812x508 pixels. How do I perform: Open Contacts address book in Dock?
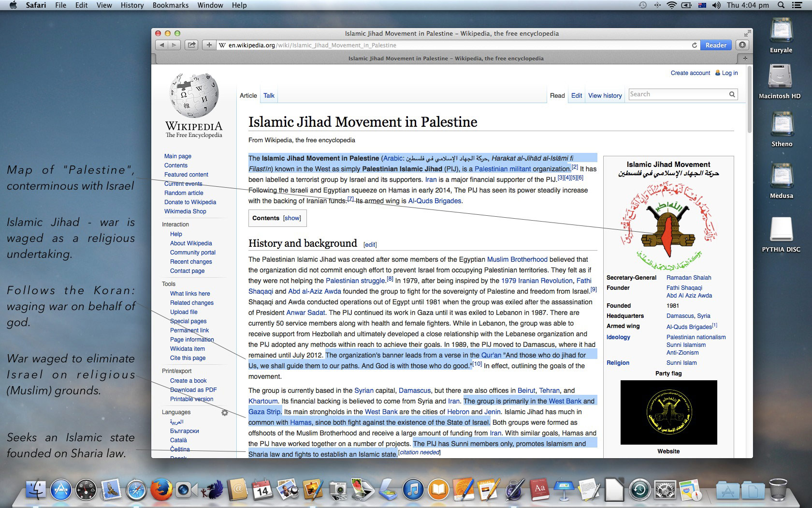click(x=237, y=490)
